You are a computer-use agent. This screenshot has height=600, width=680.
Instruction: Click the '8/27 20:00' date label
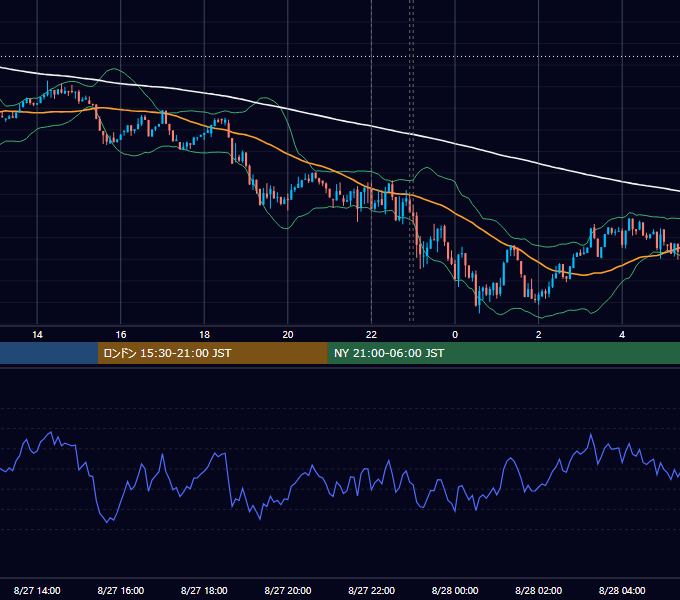pos(288,590)
